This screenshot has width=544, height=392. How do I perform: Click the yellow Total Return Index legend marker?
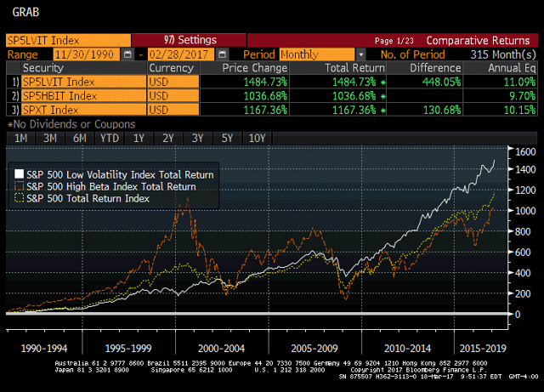tap(19, 198)
